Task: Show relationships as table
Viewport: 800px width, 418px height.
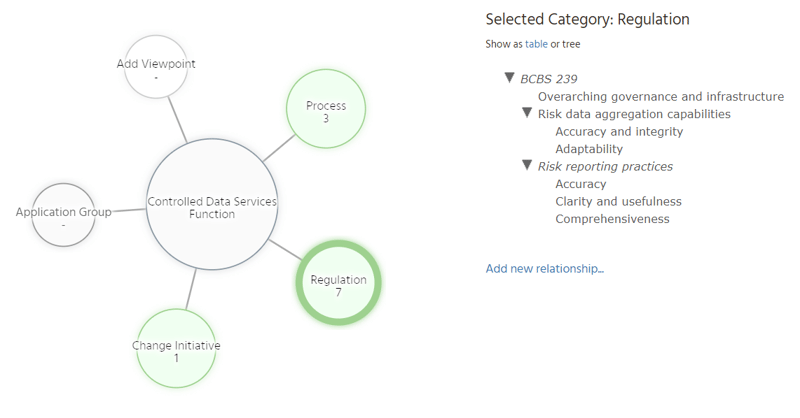Action: pyautogui.click(x=536, y=44)
